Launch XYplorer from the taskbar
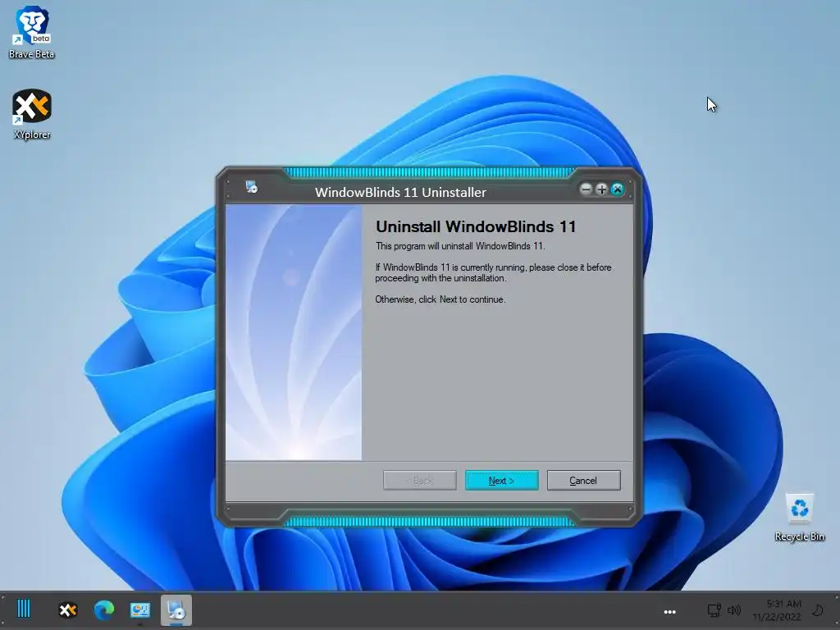Image resolution: width=840 pixels, height=630 pixels. point(68,609)
